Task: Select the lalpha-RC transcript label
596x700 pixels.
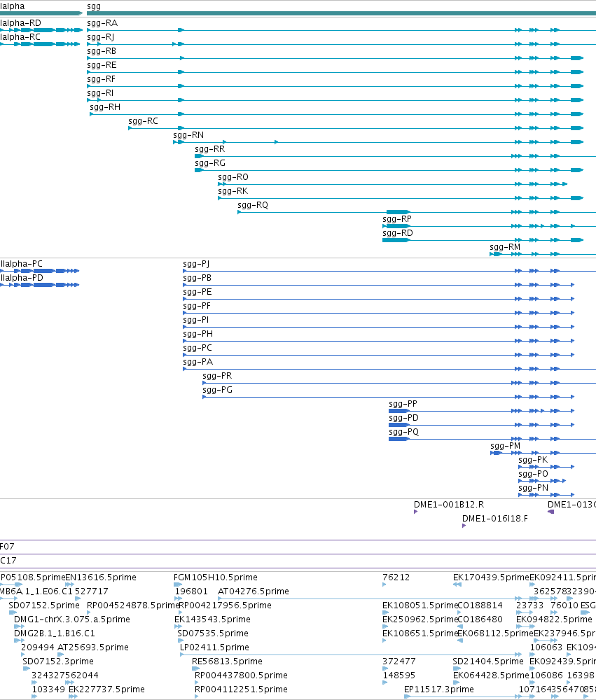Action: (20, 37)
